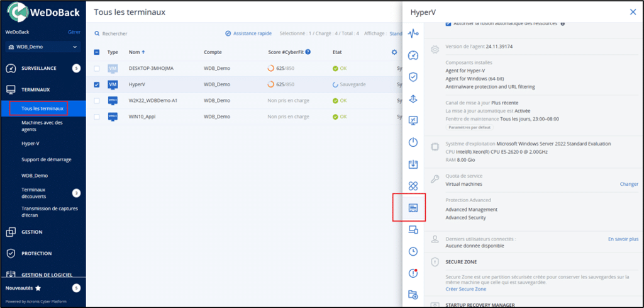Check the WIN10_Appl row checkbox
Screen dimensions: 644x308
click(x=97, y=117)
